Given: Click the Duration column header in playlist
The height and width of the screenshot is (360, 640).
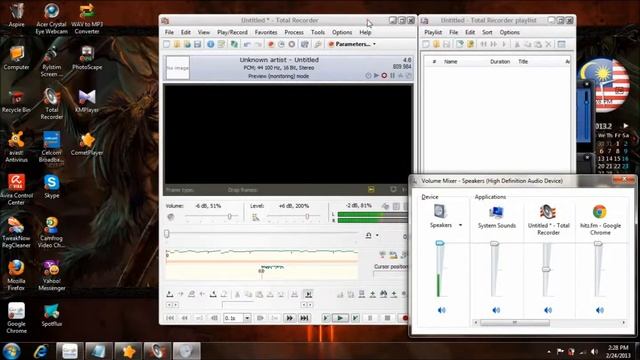Looking at the screenshot, I should 500,62.
